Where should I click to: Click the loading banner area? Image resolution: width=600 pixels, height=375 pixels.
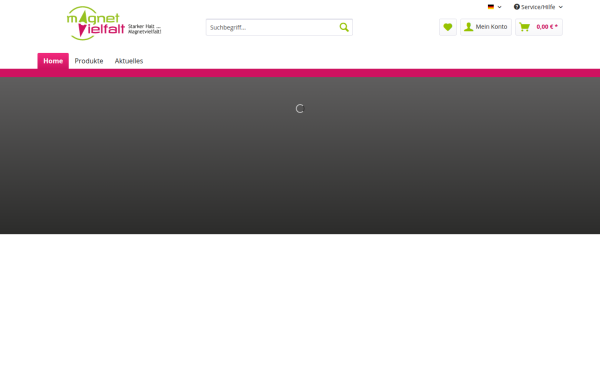pyautogui.click(x=300, y=155)
